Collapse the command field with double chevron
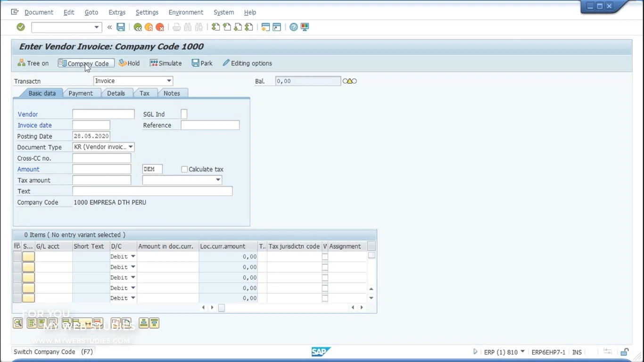 109,27
